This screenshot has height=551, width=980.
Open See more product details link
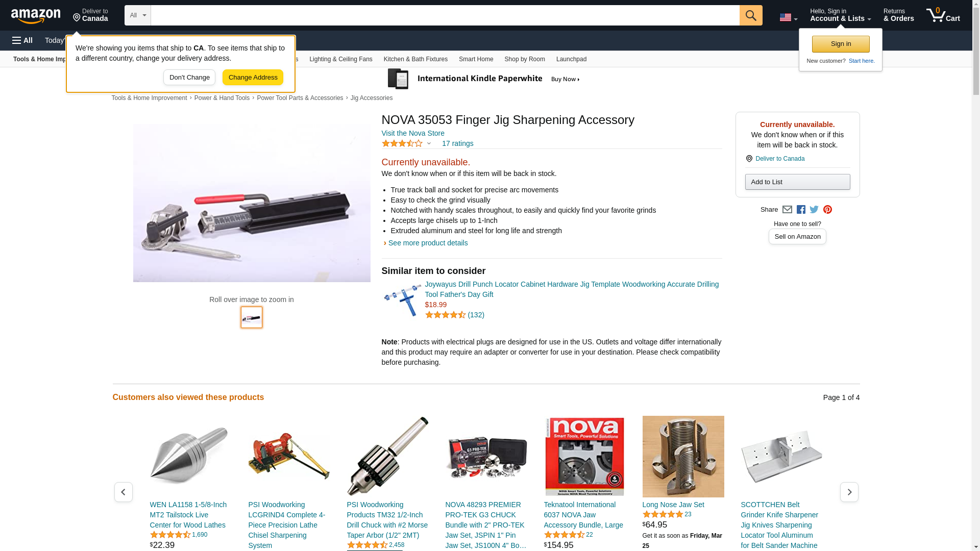point(428,243)
